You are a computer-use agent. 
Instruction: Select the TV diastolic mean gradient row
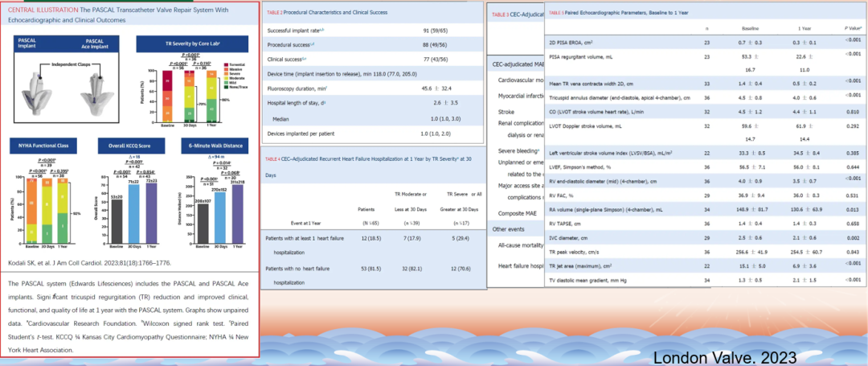pos(704,282)
